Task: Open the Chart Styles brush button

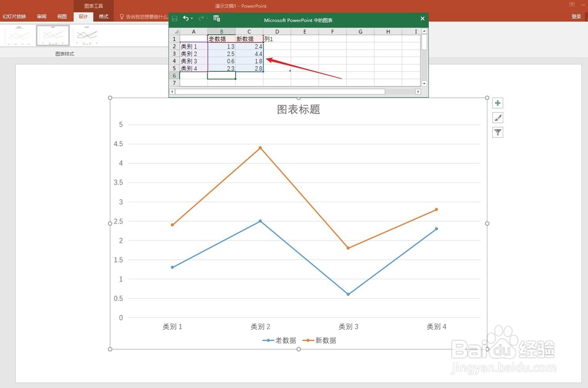Action: (x=497, y=118)
